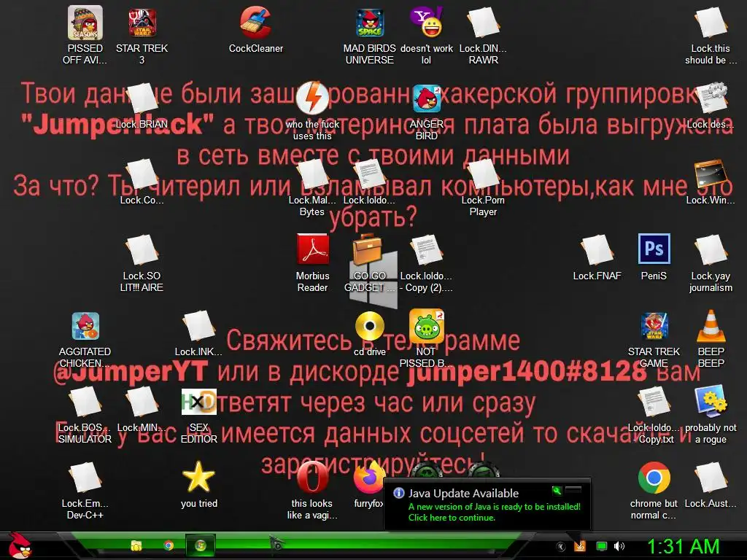Viewport: 747px width, 560px height.
Task: Open the 'you tried' star icon
Action: tap(198, 476)
